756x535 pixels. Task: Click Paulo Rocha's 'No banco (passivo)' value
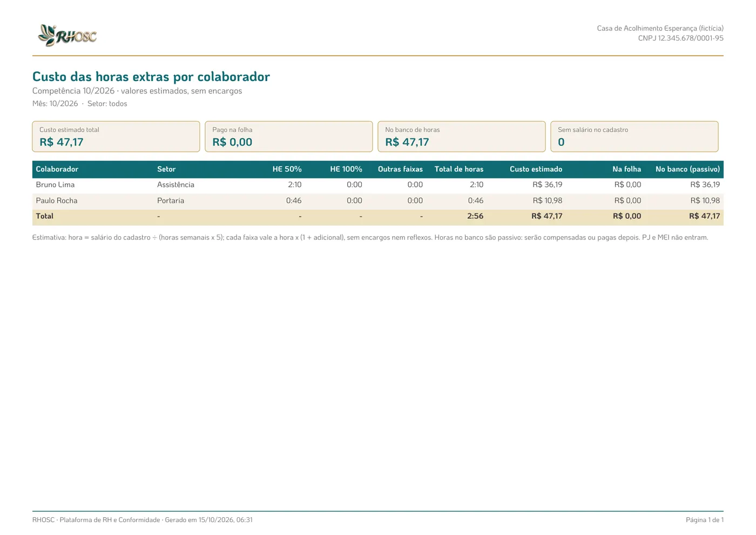pyautogui.click(x=705, y=200)
